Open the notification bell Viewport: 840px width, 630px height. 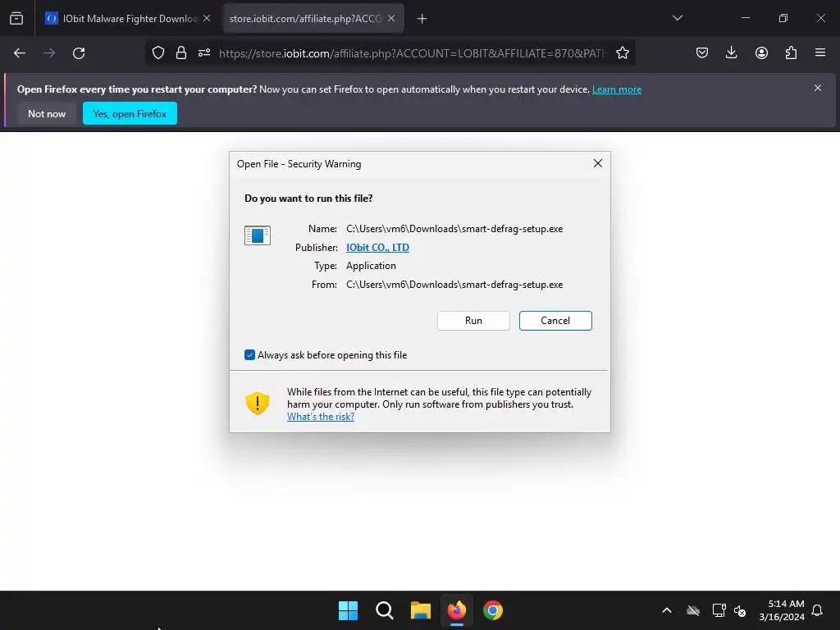(x=817, y=610)
